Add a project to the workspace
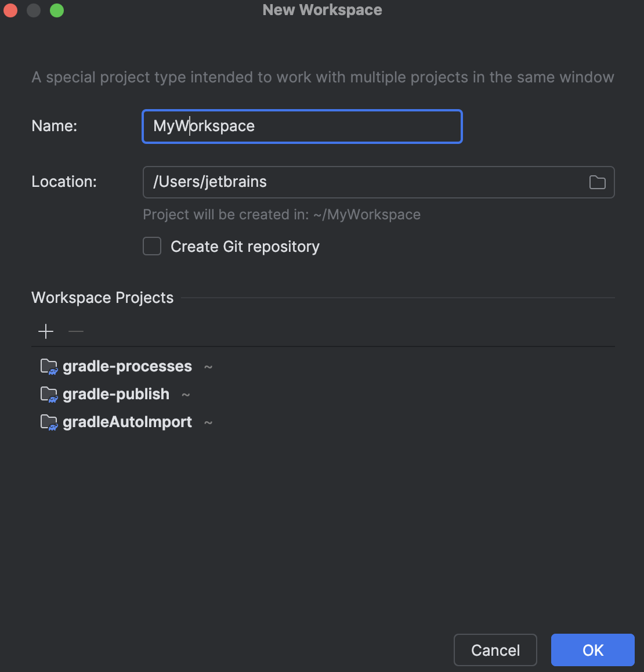Screen dimensions: 644x672 point(45,331)
